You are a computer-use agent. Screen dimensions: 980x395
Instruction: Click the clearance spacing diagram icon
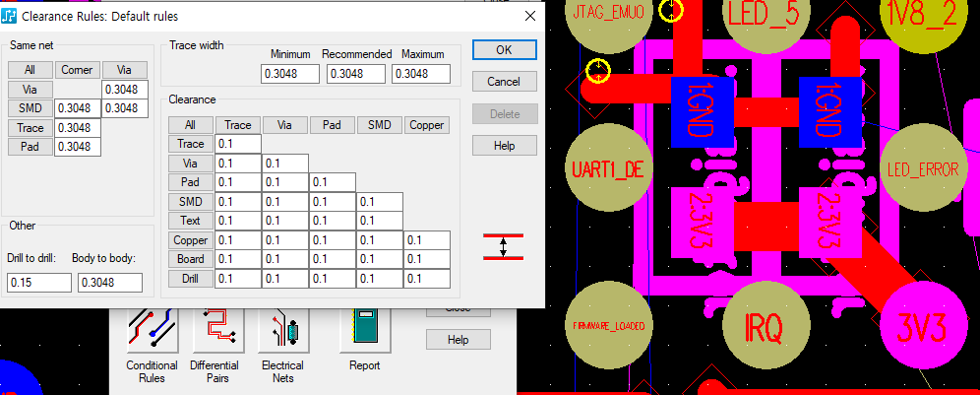pyautogui.click(x=503, y=246)
